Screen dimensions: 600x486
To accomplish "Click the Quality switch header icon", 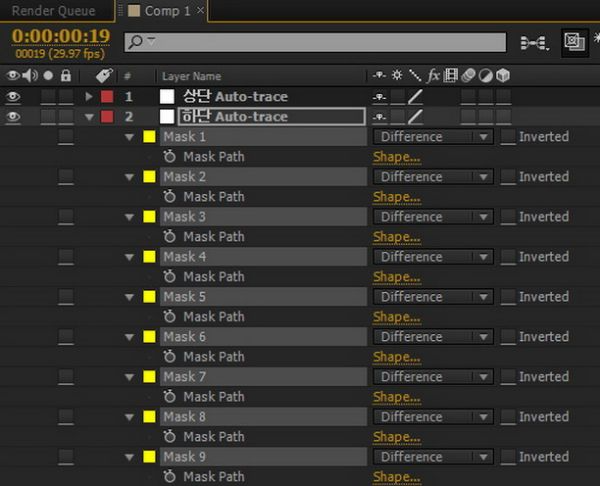I will [x=415, y=75].
